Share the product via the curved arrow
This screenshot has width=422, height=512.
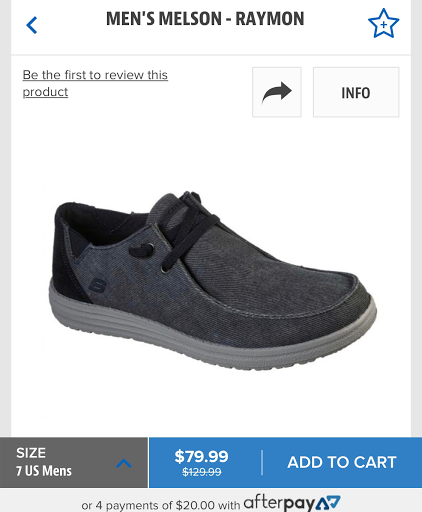pos(277,92)
